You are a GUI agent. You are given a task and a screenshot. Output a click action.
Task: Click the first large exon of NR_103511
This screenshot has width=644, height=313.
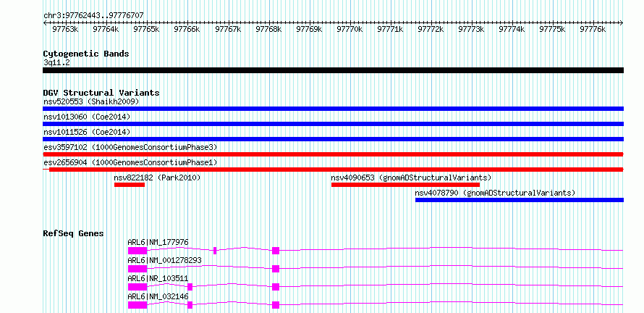[x=137, y=287]
